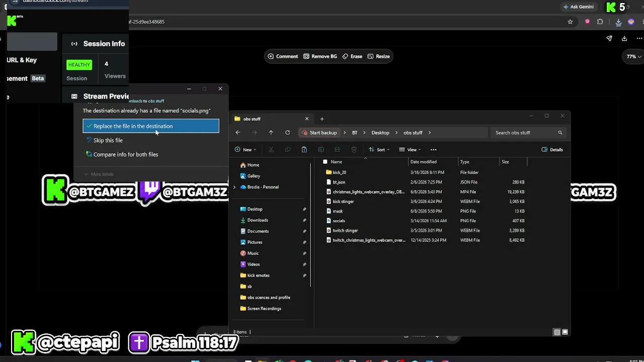Sort by Size column header
This screenshot has height=362, width=644.
point(505,162)
